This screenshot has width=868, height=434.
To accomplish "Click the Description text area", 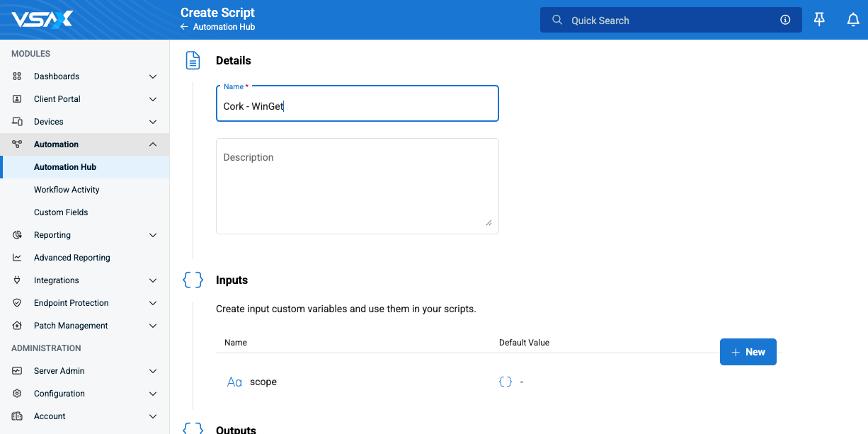I will 358,186.
